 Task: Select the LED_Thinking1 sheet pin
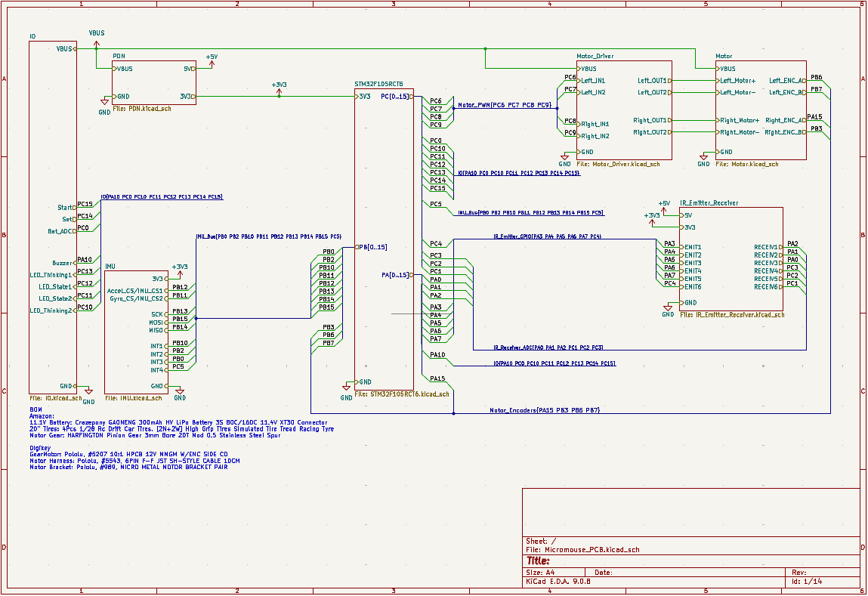[x=53, y=275]
